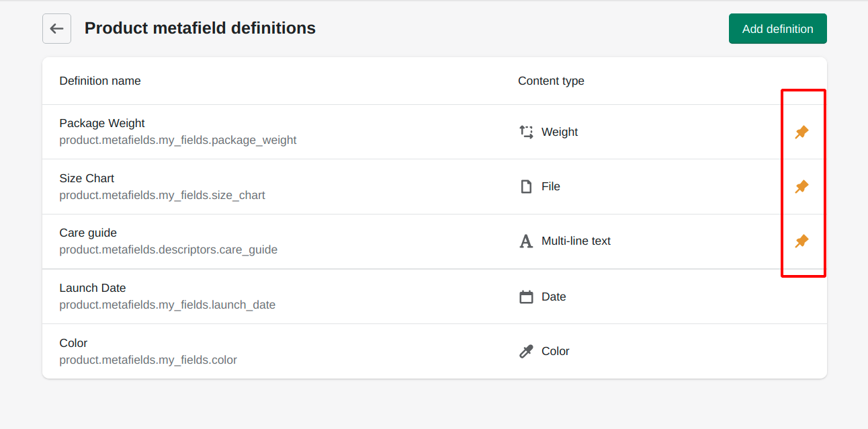Image resolution: width=868 pixels, height=429 pixels.
Task: Open the Size Chart definition
Action: (x=87, y=178)
